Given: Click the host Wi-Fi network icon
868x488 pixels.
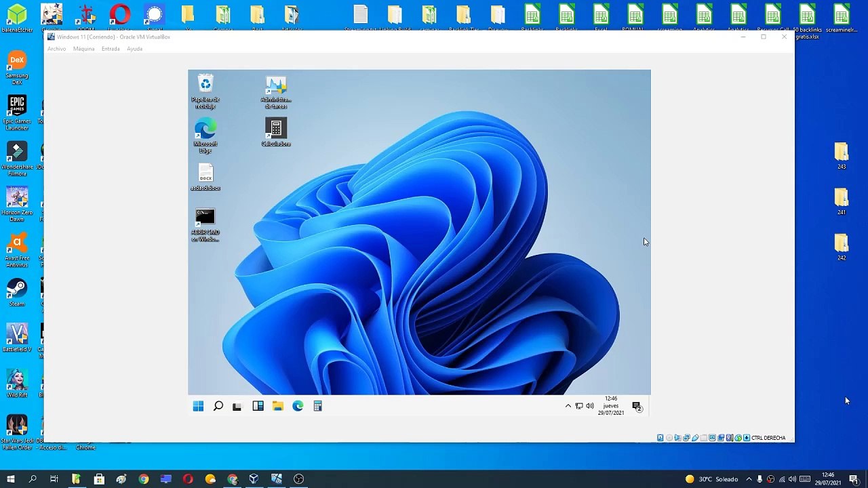Looking at the screenshot, I should pos(781,479).
